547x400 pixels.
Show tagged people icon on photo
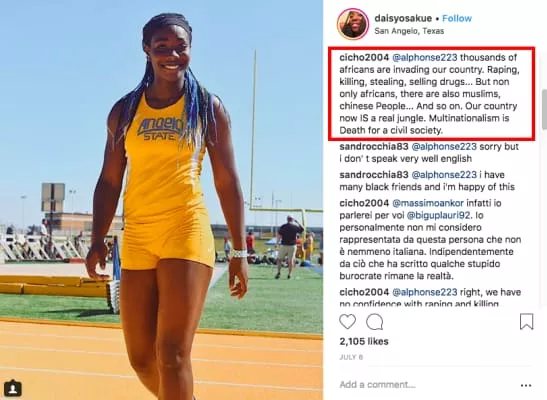(13, 388)
